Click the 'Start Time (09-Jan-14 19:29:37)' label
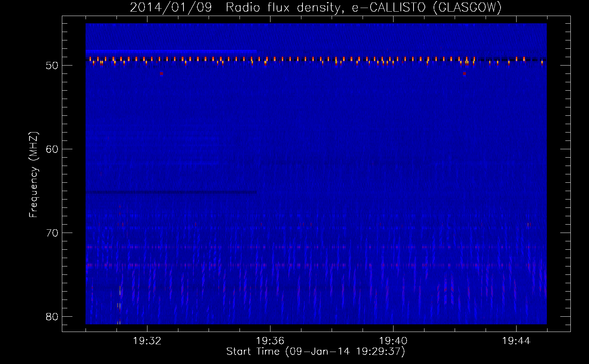 (316, 352)
